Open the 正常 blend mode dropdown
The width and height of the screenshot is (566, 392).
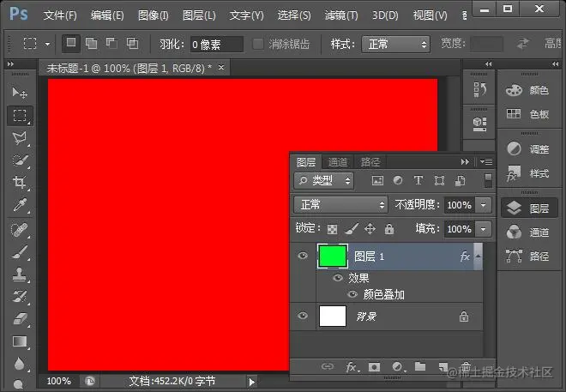coord(340,205)
